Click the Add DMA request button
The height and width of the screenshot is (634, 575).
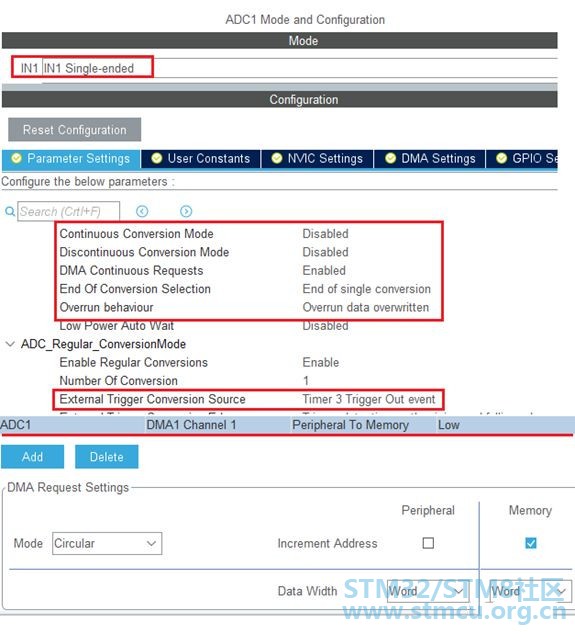32,457
